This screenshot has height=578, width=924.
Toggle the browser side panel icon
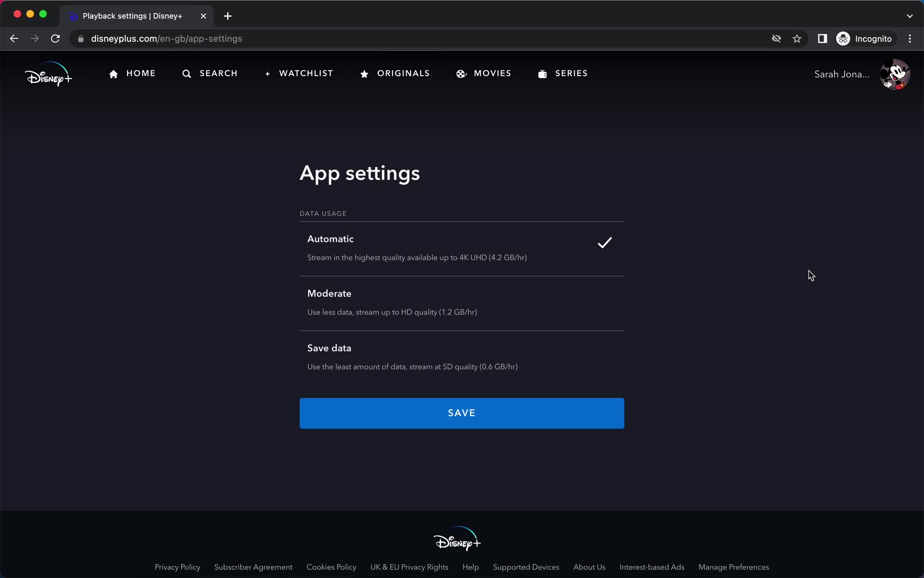[x=822, y=39]
